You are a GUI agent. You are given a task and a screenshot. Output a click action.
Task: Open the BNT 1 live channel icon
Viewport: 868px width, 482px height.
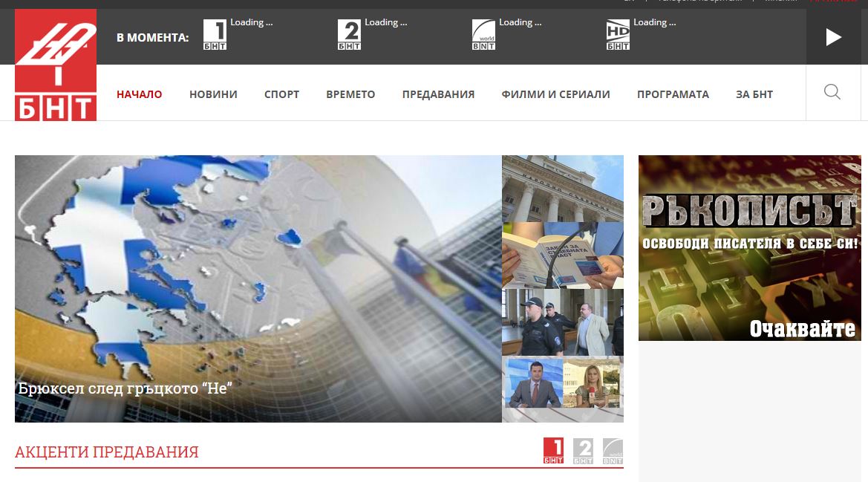215,35
